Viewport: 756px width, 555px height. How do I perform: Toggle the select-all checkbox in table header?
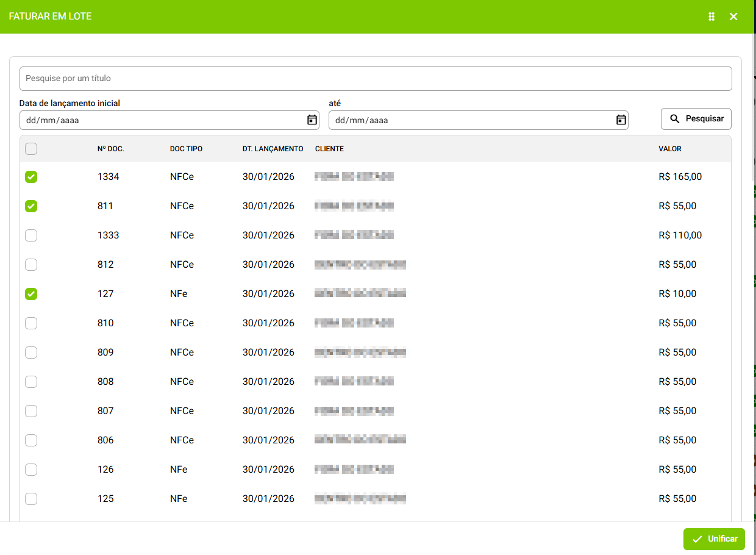[x=31, y=149]
